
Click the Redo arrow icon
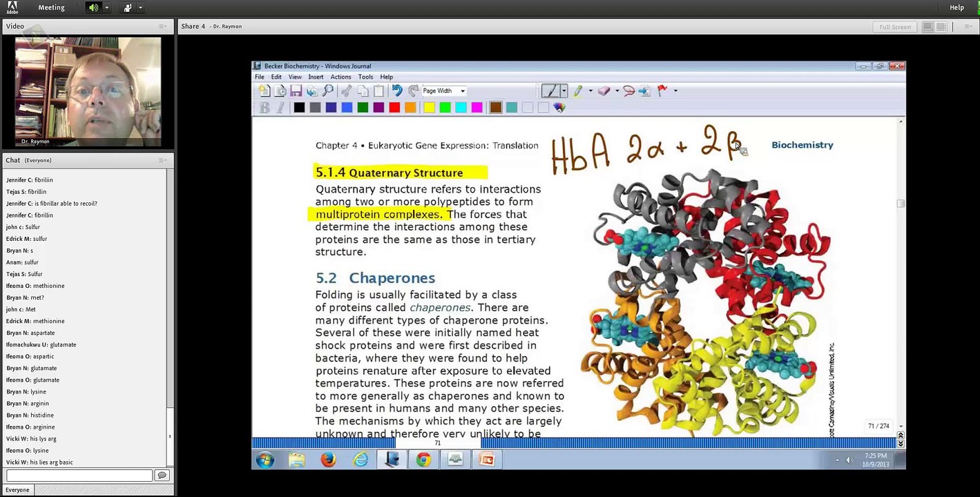click(413, 91)
